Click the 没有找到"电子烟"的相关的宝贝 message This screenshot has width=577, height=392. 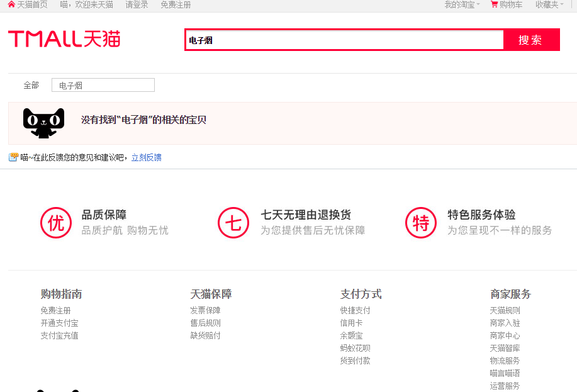pos(143,120)
